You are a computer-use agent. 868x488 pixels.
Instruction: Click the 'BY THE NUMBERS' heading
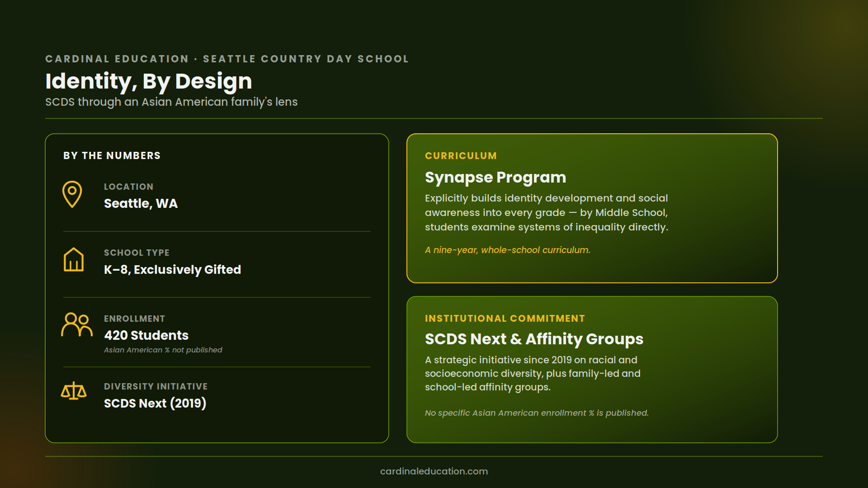[x=112, y=155]
